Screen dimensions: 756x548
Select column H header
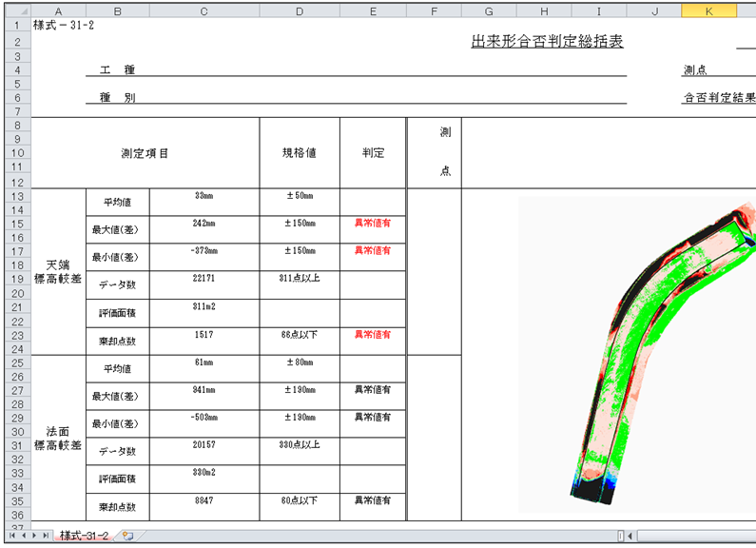(544, 11)
